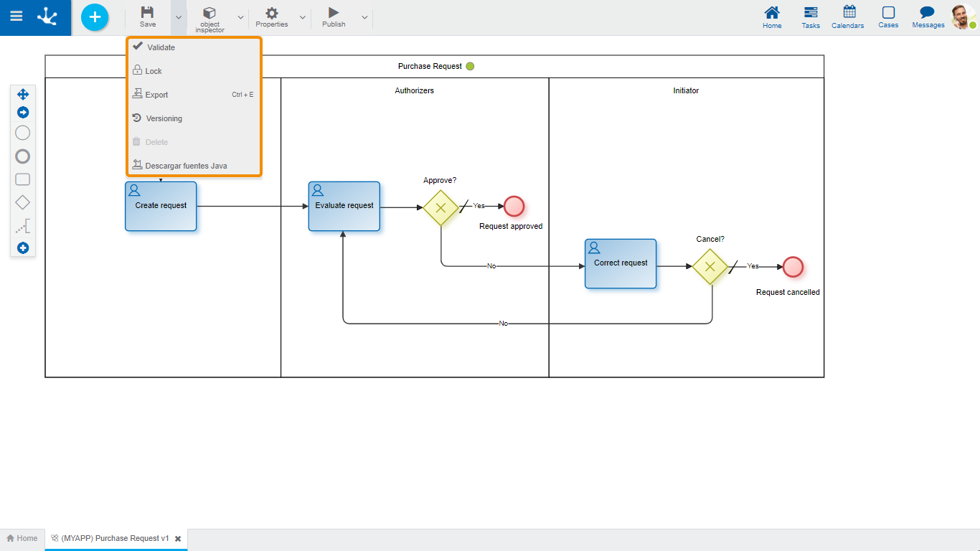Select the Create request task
Screen dimensions: 980x551
coord(161,206)
